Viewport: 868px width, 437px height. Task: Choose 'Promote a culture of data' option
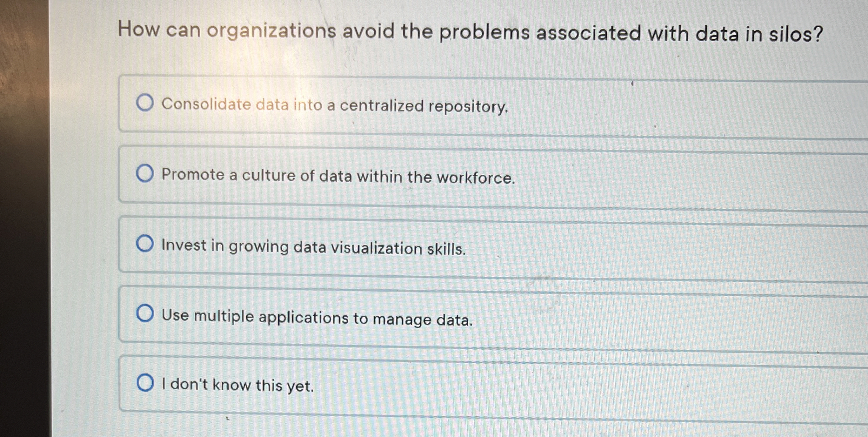(x=145, y=173)
